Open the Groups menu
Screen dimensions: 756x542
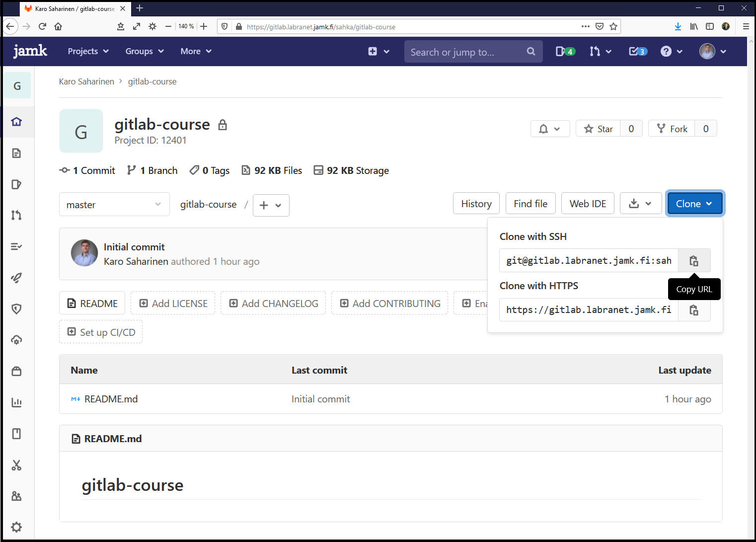[144, 51]
